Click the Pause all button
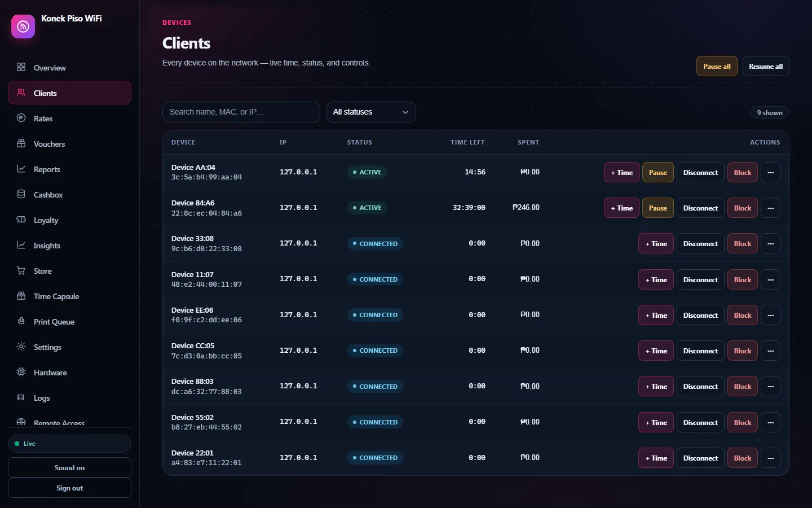This screenshot has height=508, width=812. pos(717,66)
